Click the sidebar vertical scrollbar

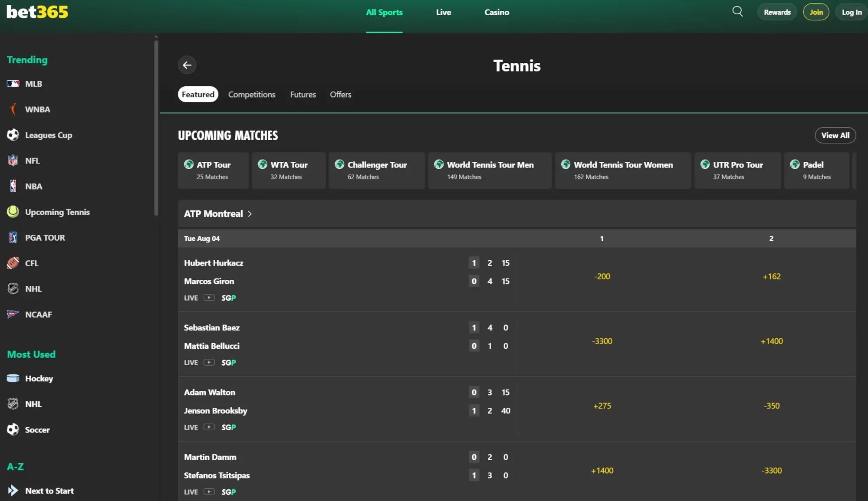pyautogui.click(x=156, y=127)
